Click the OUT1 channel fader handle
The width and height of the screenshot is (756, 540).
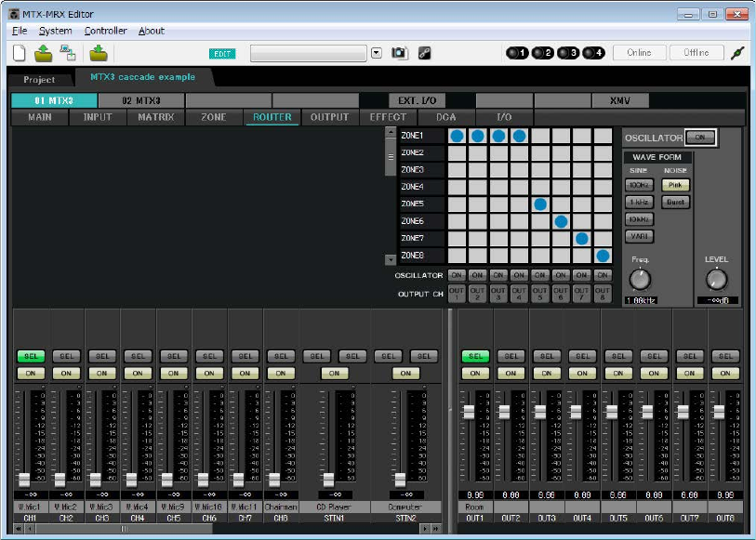coord(469,411)
